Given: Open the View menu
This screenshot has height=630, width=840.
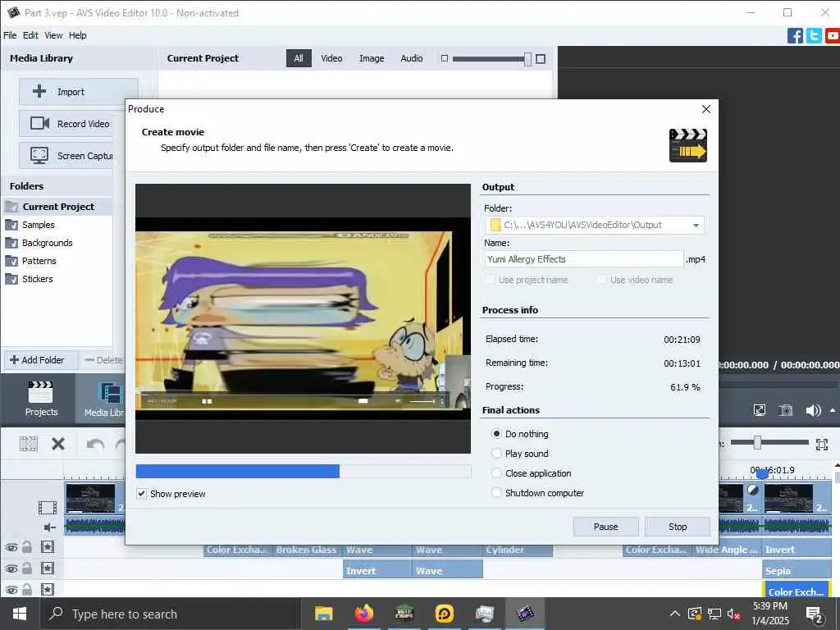Looking at the screenshot, I should (x=53, y=35).
